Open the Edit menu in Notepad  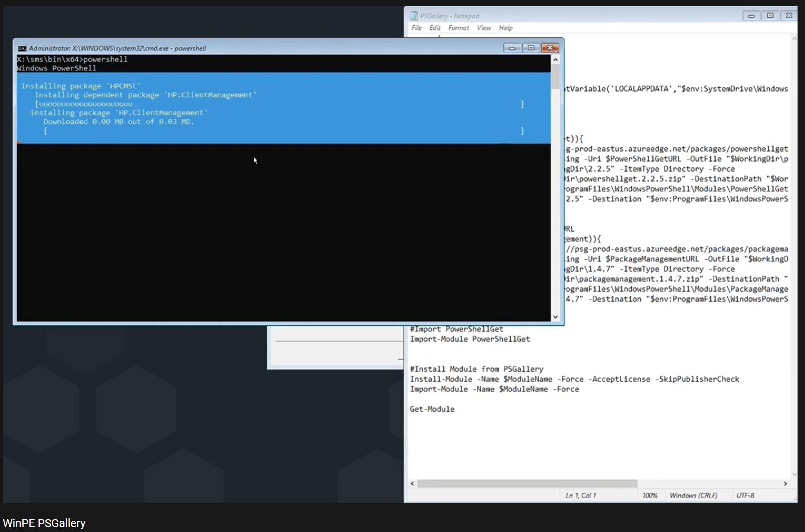(x=435, y=28)
